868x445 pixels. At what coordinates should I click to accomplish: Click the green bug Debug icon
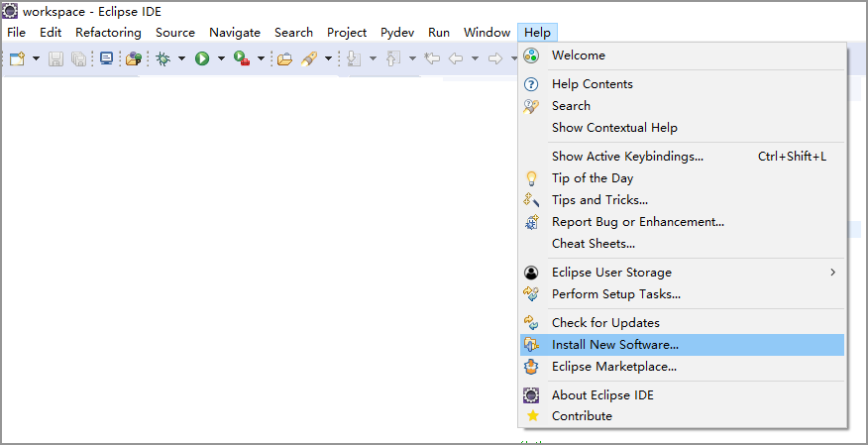(x=163, y=58)
